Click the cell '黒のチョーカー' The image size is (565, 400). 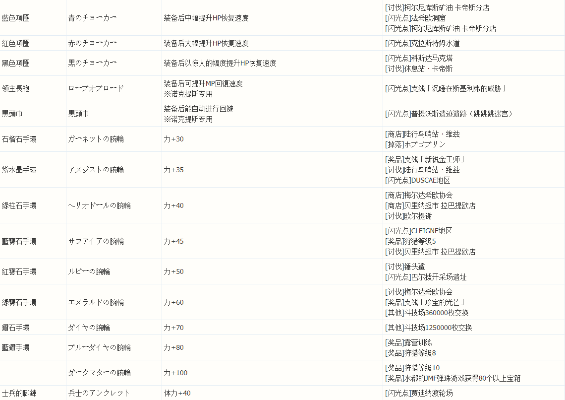[92, 63]
